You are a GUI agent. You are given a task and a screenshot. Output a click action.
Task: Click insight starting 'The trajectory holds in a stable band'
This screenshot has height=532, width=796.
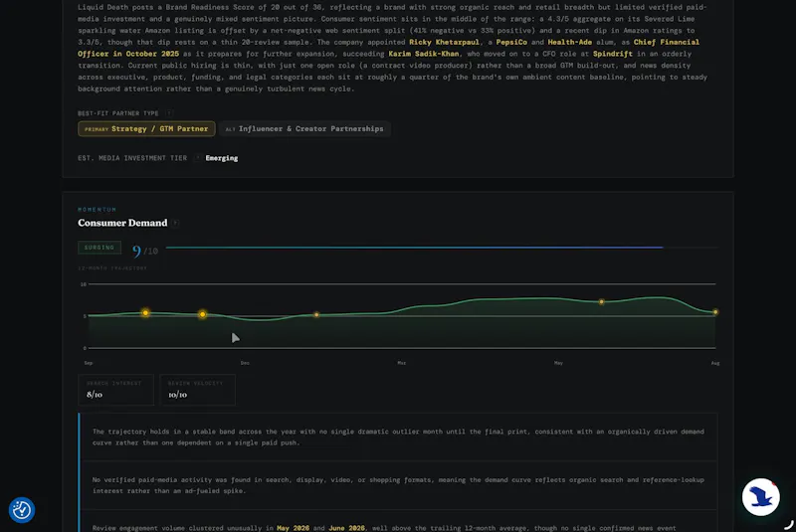click(x=398, y=438)
